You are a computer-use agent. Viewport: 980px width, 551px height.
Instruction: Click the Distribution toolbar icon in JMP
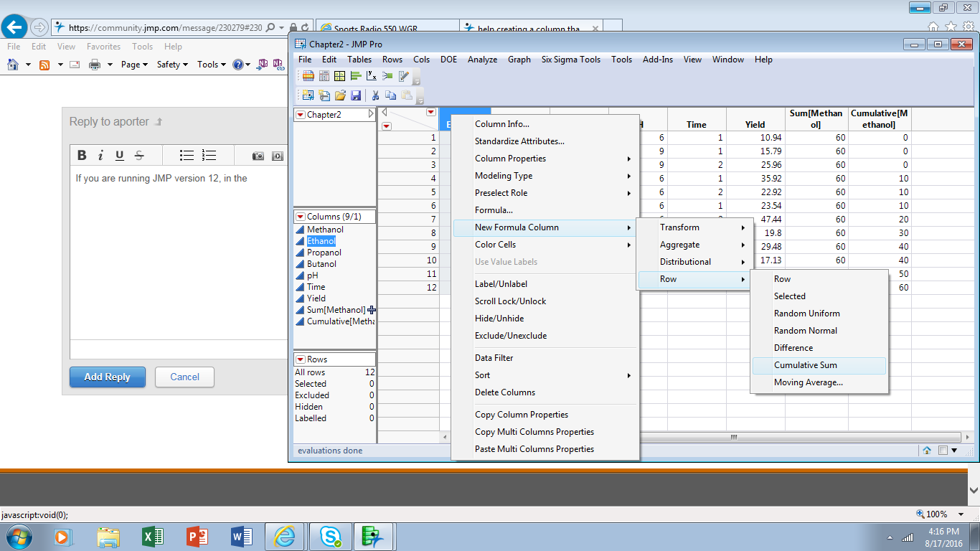[x=355, y=76]
